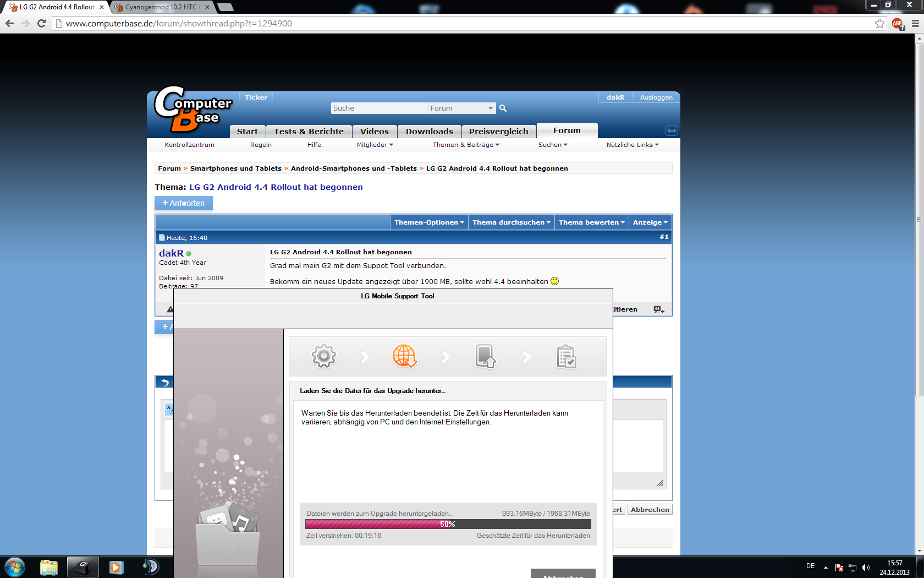Click the + Antworten button

[184, 203]
